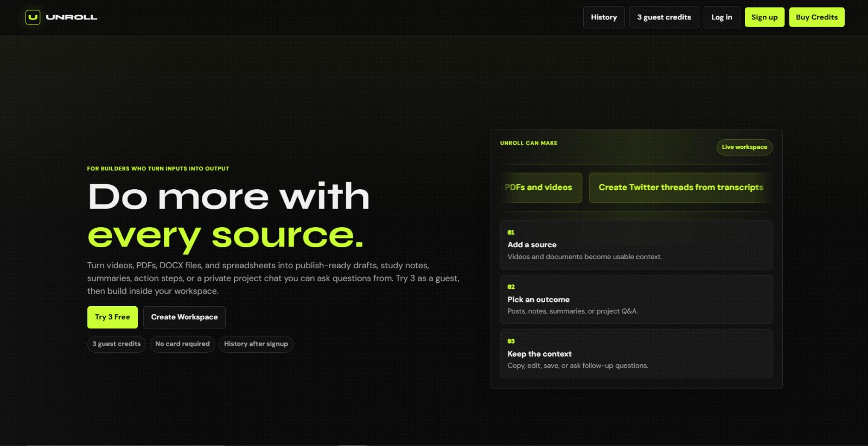Click the Unroll logo icon

pyautogui.click(x=33, y=17)
